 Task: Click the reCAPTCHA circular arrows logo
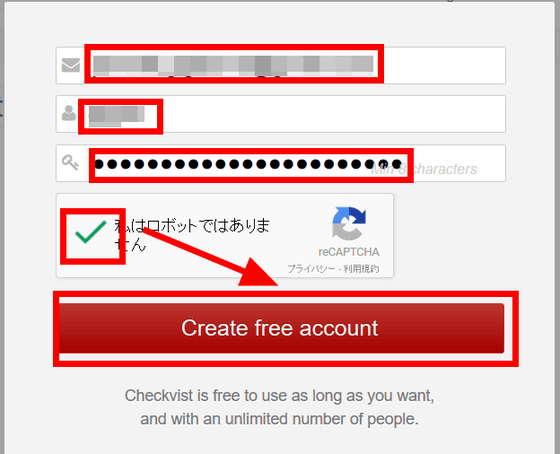point(349,224)
